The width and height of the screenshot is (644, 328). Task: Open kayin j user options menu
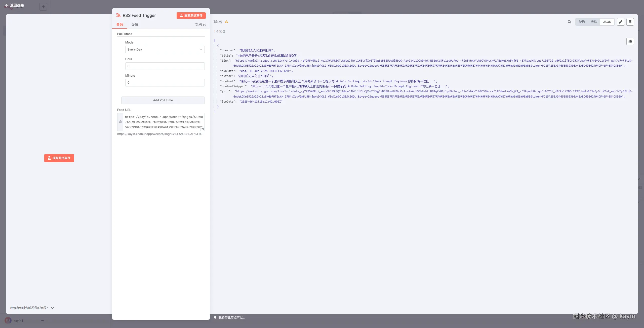coord(43,321)
